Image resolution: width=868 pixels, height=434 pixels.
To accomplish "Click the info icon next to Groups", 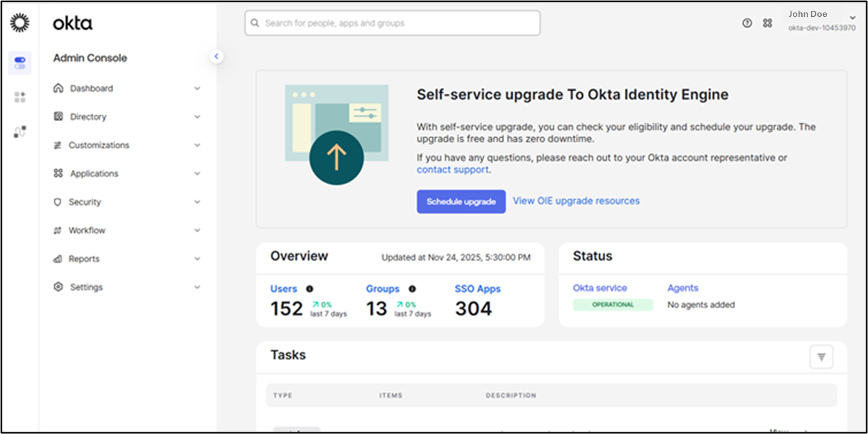I will 412,289.
